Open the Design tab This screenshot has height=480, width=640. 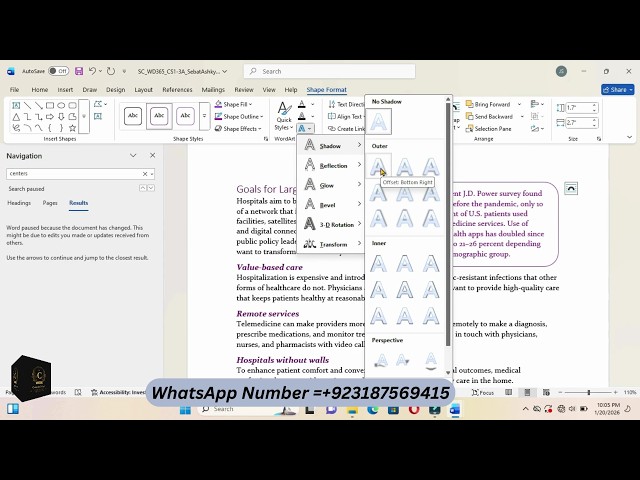pyautogui.click(x=116, y=90)
